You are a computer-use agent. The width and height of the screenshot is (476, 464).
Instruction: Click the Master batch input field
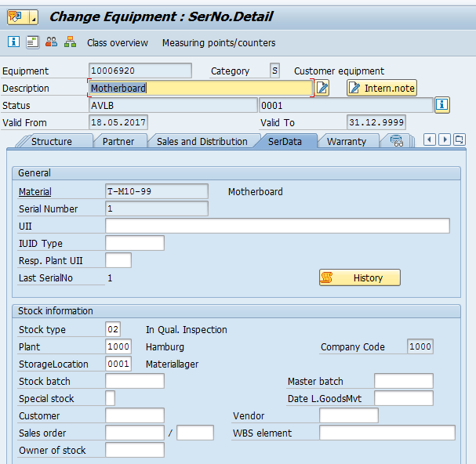pos(404,381)
